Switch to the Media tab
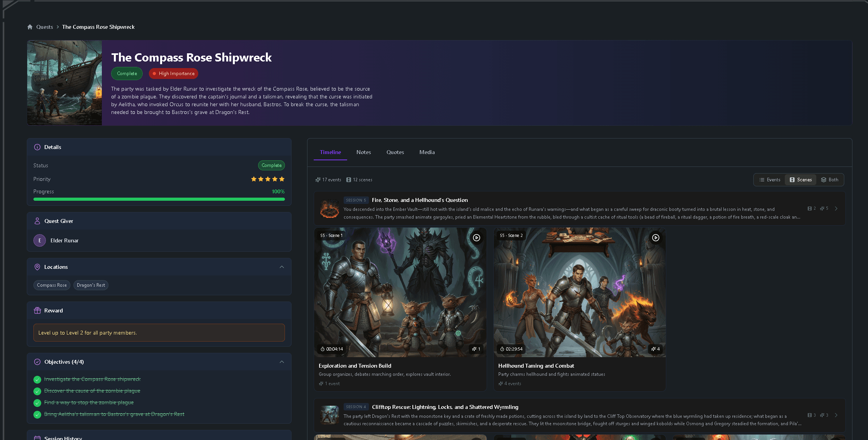The width and height of the screenshot is (868, 440). [x=427, y=152]
